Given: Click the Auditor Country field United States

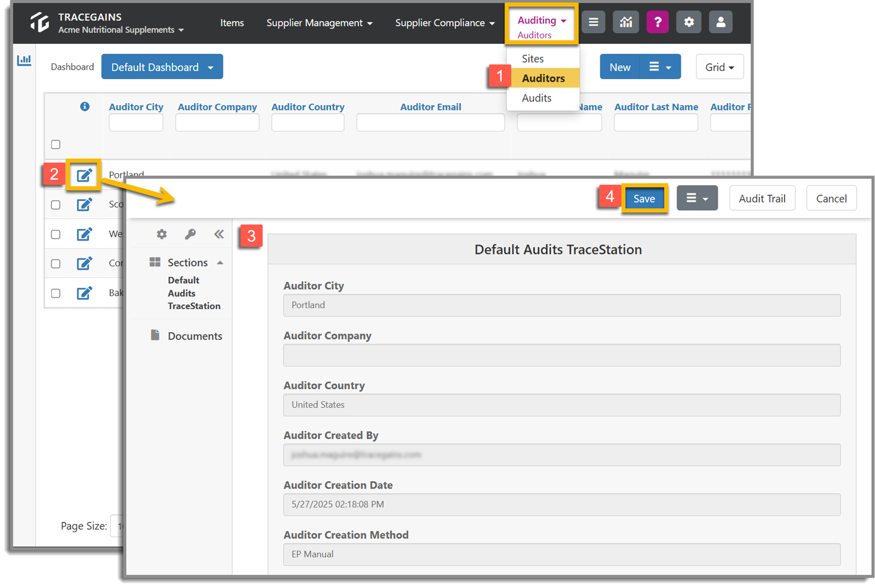Looking at the screenshot, I should pyautogui.click(x=561, y=405).
